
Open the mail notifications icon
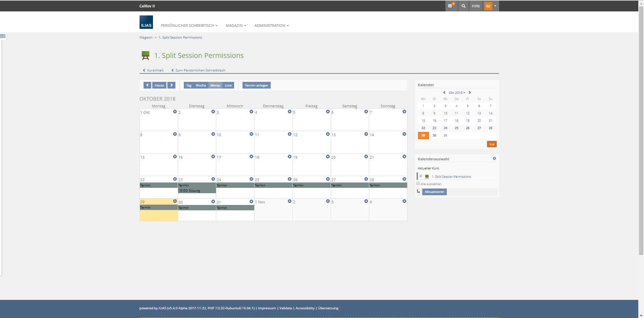[450, 6]
